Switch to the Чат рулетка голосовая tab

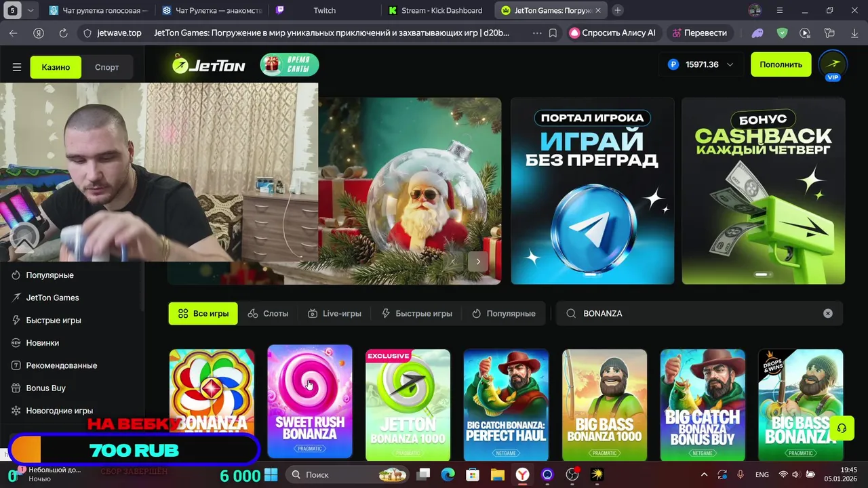(98, 10)
